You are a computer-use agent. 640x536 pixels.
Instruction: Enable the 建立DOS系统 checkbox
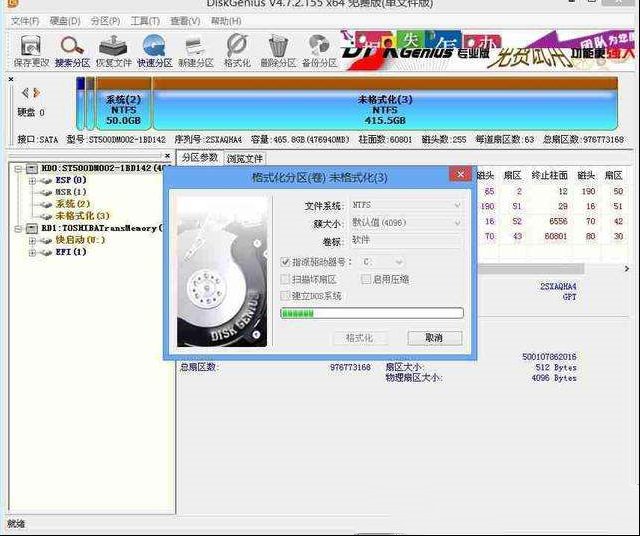285,296
